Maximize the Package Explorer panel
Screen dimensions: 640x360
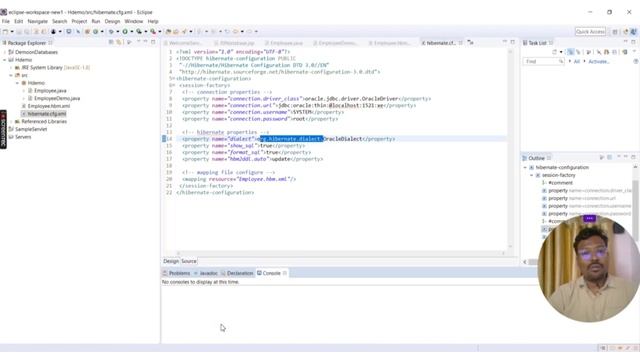click(x=153, y=42)
